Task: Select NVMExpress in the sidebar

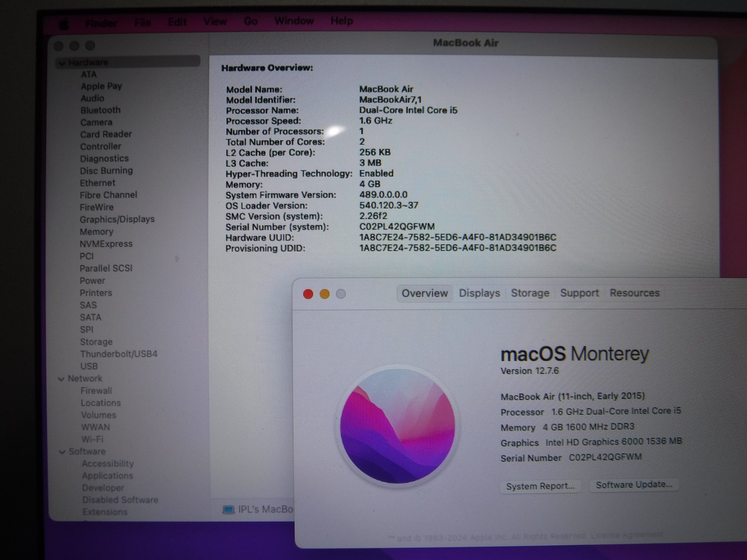Action: pyautogui.click(x=106, y=244)
